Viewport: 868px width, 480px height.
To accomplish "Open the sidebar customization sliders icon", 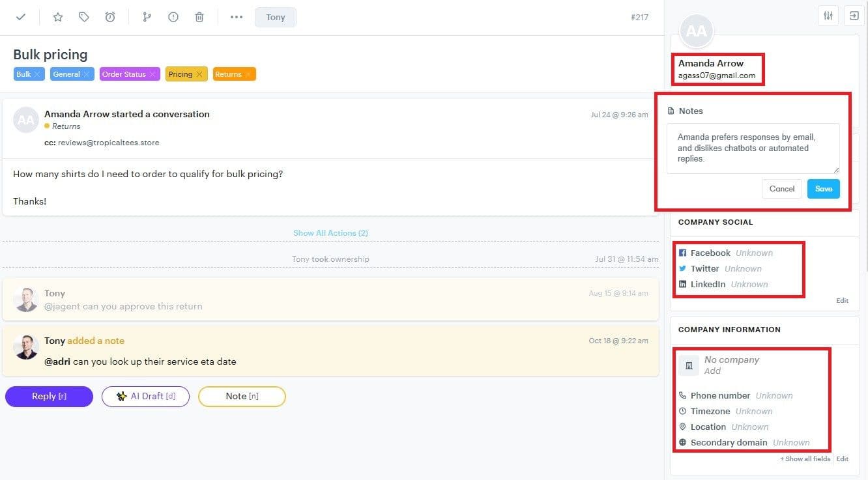I will click(828, 15).
